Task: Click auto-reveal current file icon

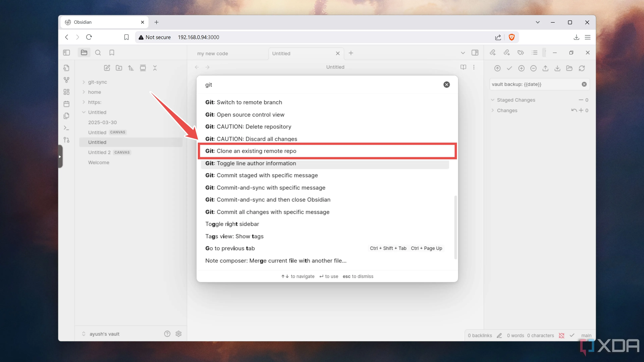Action: (143, 68)
